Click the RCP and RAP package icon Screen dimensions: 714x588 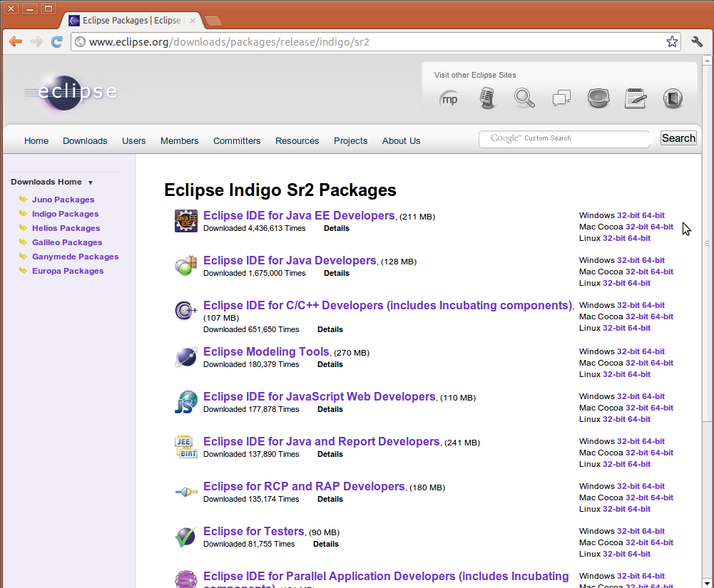(x=185, y=492)
